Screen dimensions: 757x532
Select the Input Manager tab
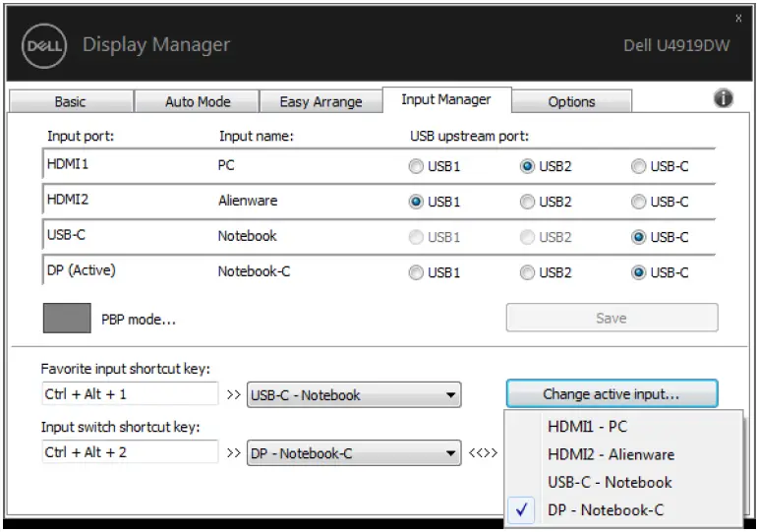[446, 99]
